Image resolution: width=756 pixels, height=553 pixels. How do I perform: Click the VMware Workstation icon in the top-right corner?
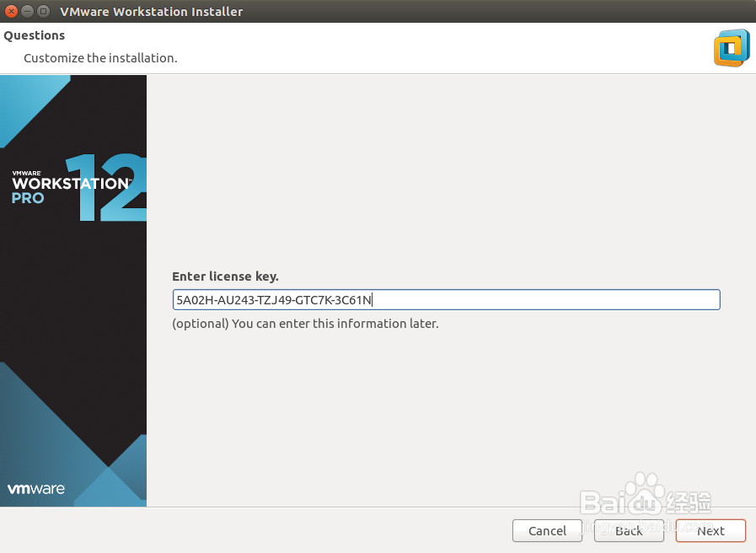point(732,48)
